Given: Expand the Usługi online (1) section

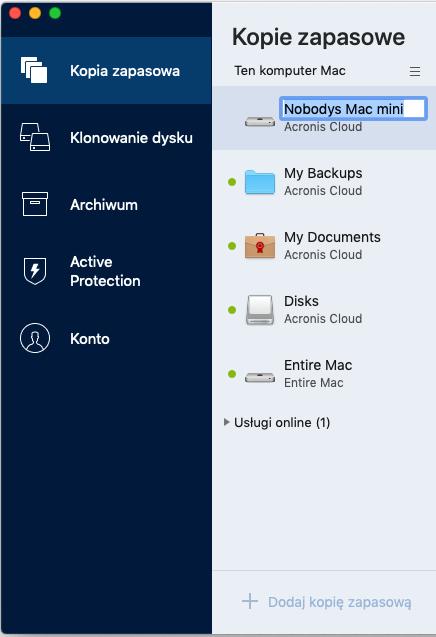Looking at the screenshot, I should [x=227, y=422].
